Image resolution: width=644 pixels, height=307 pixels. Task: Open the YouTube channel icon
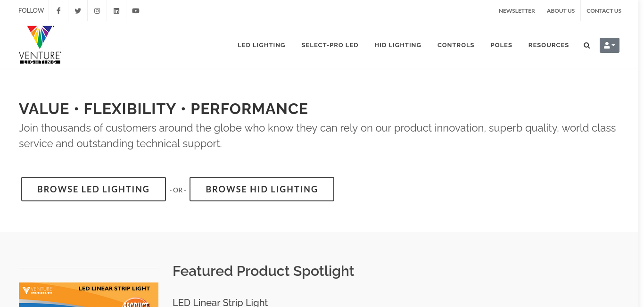tap(136, 10)
